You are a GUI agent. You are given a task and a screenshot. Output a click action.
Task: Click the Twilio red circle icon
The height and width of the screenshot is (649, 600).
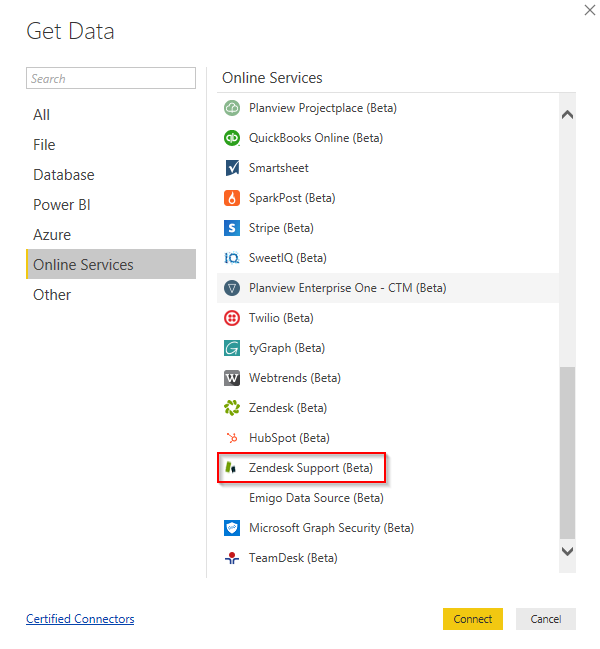tap(232, 318)
